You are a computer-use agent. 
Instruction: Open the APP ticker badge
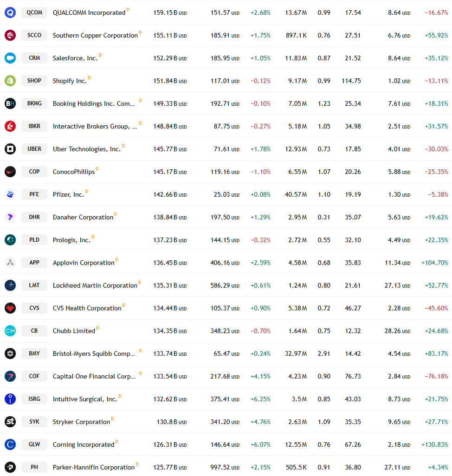34,263
